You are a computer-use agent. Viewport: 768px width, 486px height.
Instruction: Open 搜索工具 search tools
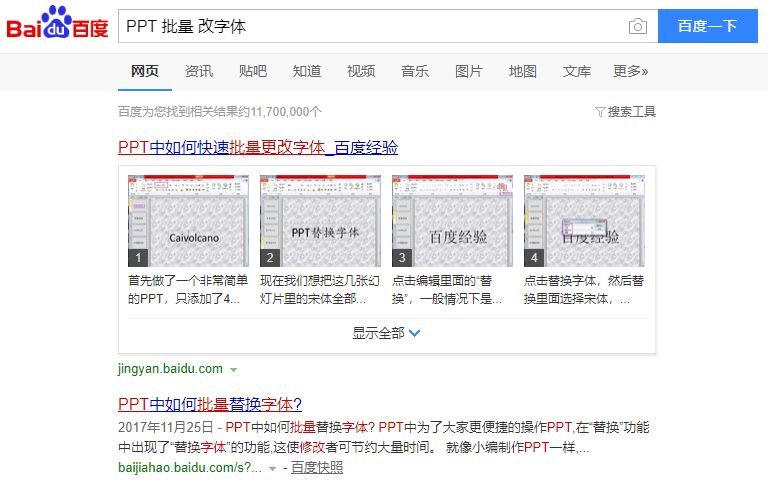(631, 112)
